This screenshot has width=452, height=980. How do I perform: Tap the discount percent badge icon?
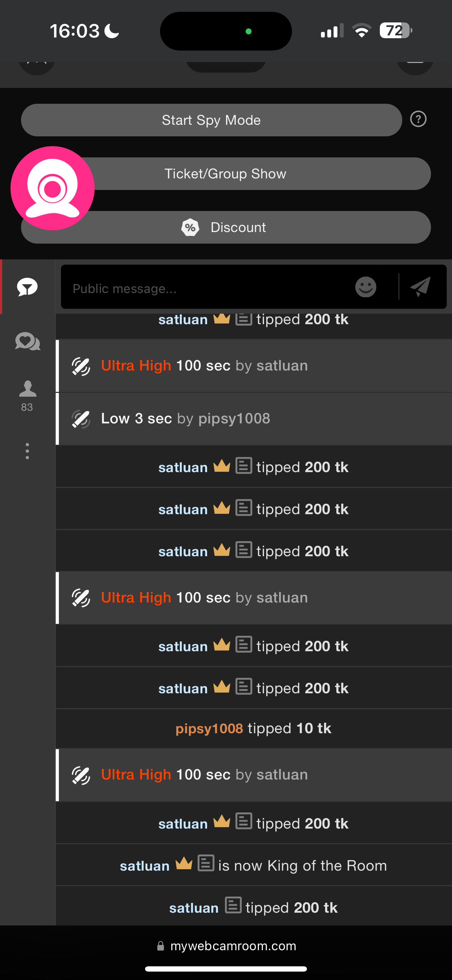tap(190, 227)
